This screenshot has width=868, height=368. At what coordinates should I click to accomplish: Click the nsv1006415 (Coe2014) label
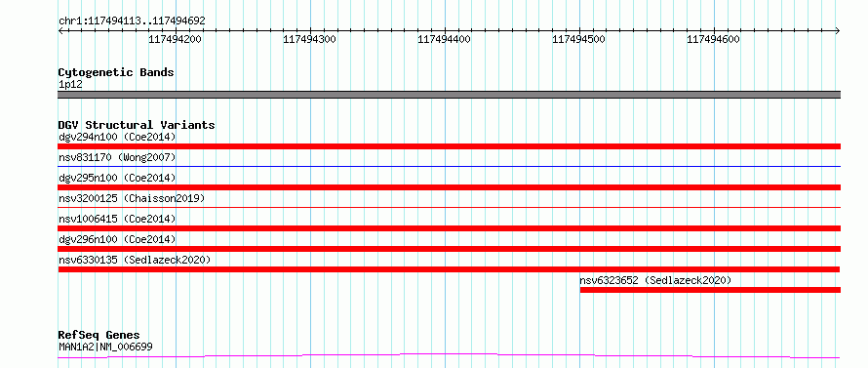[117, 219]
